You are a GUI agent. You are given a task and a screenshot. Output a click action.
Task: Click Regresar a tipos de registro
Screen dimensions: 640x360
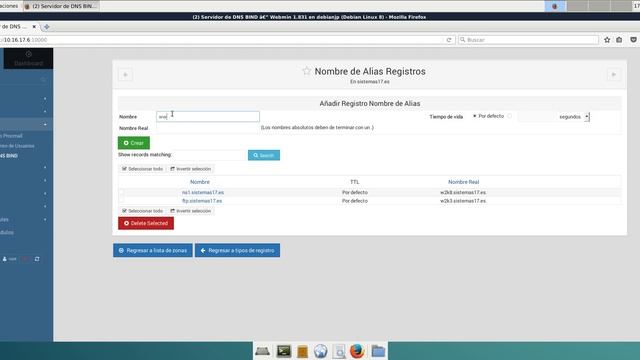237,250
